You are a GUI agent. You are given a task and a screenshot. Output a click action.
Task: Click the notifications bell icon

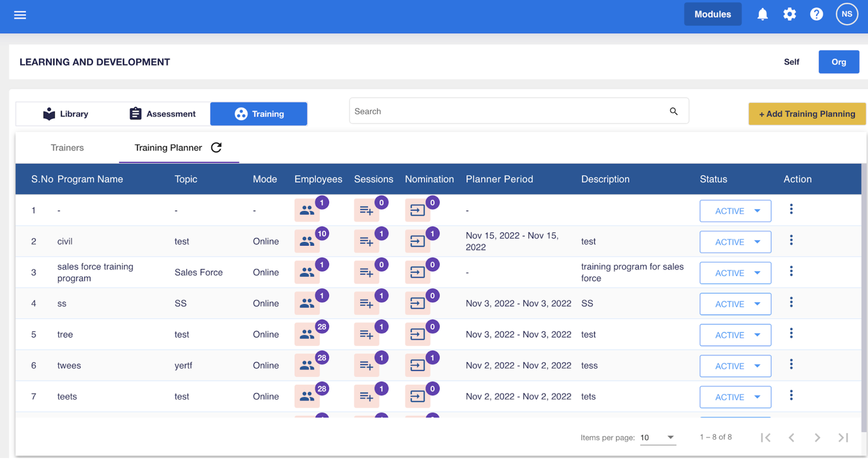762,15
